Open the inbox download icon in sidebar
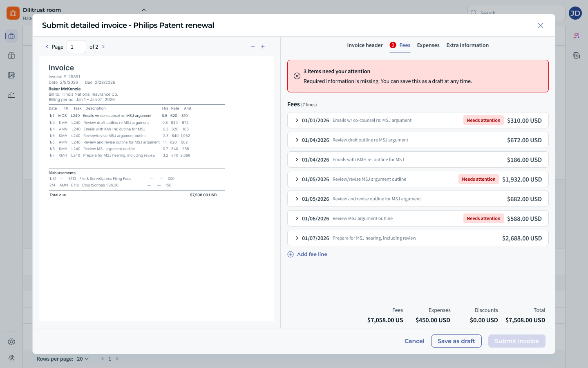 pyautogui.click(x=11, y=56)
